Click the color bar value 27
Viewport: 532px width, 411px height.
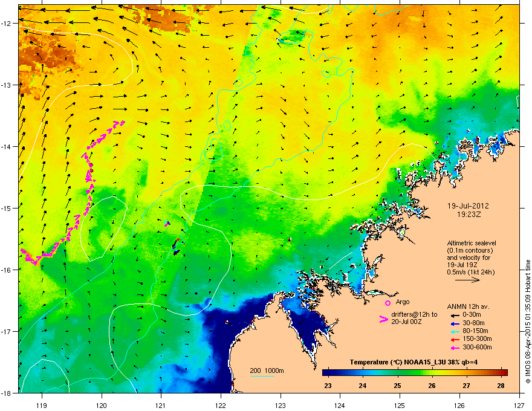pos(467,386)
